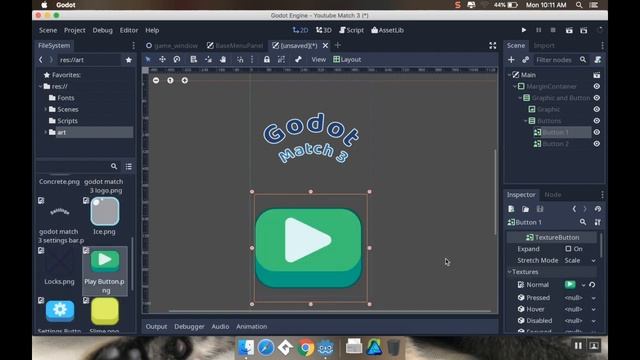Select the arrow Select Mode tool
Screen dimensions: 640x360
click(x=148, y=60)
